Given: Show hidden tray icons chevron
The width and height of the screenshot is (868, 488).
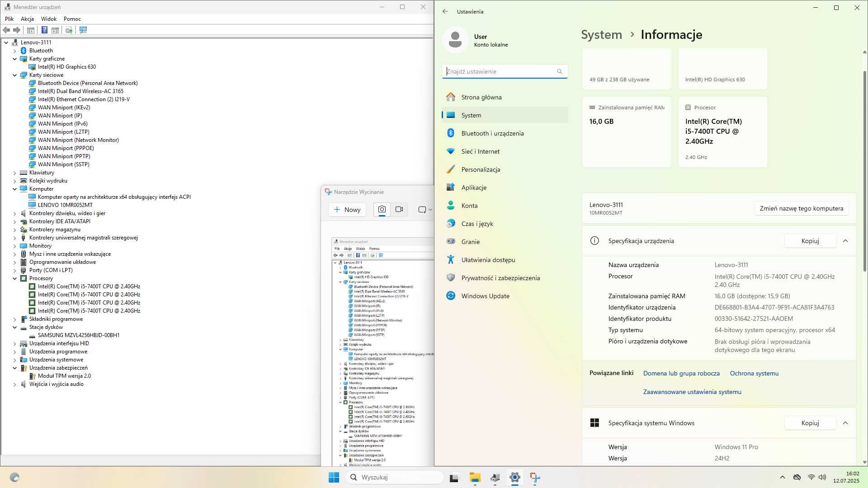Looking at the screenshot, I should pyautogui.click(x=782, y=477).
